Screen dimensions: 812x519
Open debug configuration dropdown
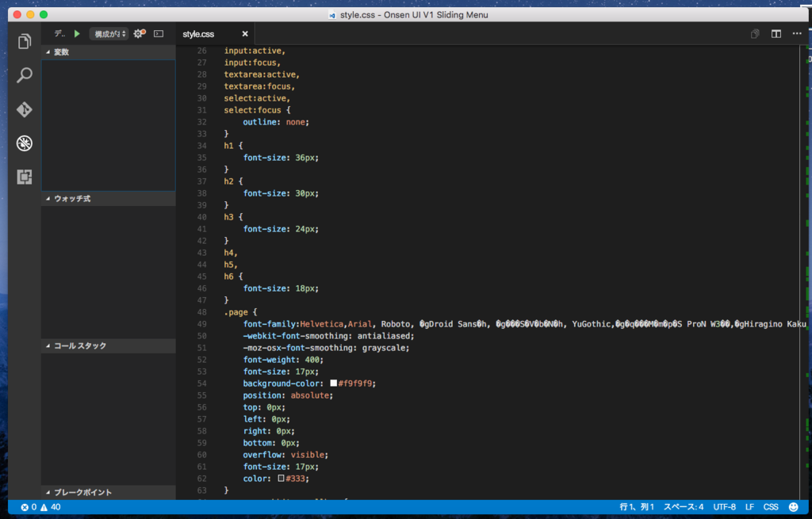pyautogui.click(x=109, y=33)
